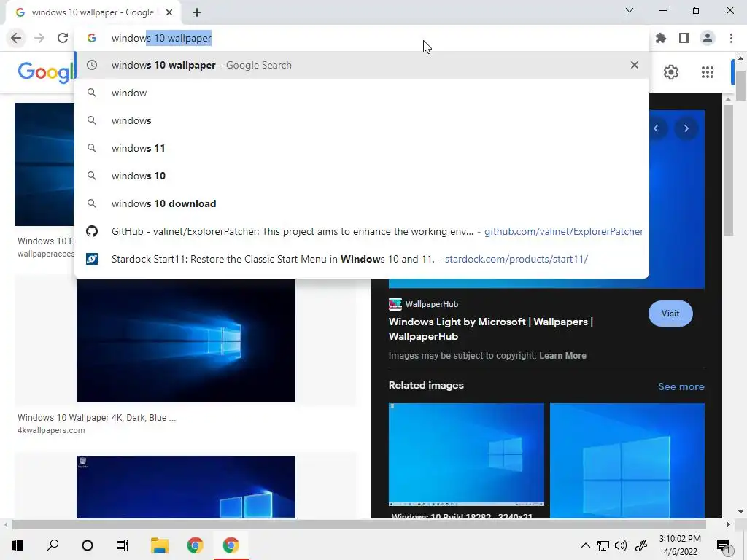Open the 4K Dark Blue wallpaper thumbnail
The image size is (747, 560).
click(x=186, y=341)
